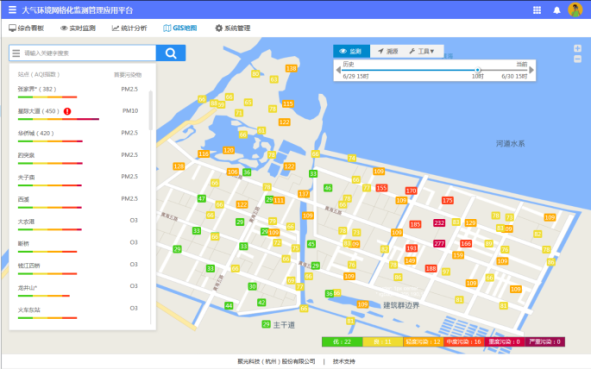Step timeline back with left arrow
The width and height of the screenshot is (591, 369).
[338, 70]
